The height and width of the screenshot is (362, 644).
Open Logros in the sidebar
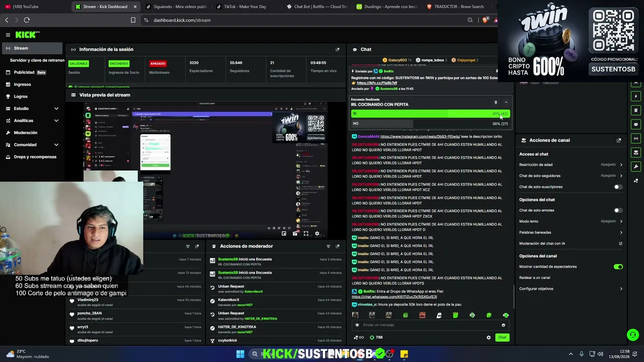click(x=32, y=97)
